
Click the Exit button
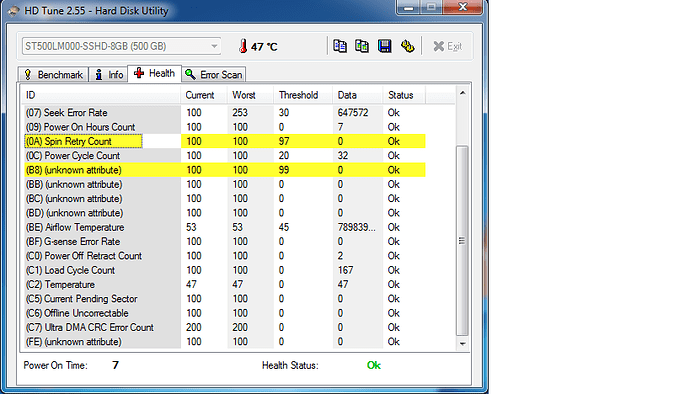tap(447, 46)
